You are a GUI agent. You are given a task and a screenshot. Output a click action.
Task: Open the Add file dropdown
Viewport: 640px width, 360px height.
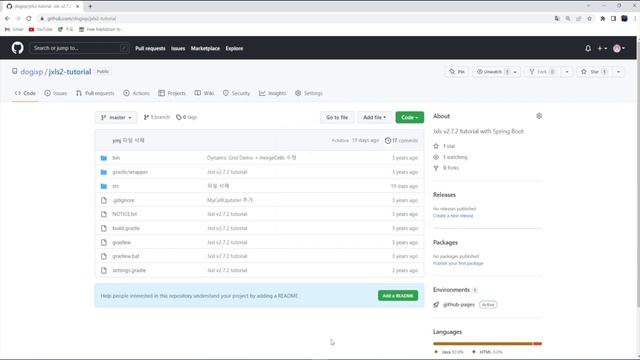pos(374,117)
